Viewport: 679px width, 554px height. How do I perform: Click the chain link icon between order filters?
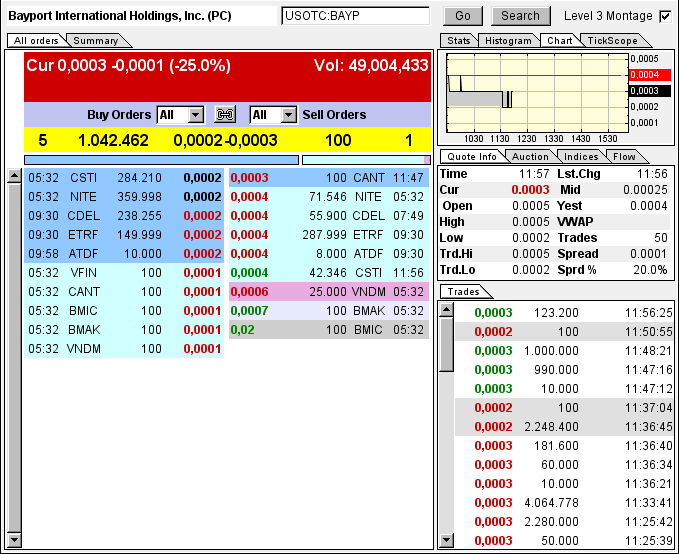(225, 115)
